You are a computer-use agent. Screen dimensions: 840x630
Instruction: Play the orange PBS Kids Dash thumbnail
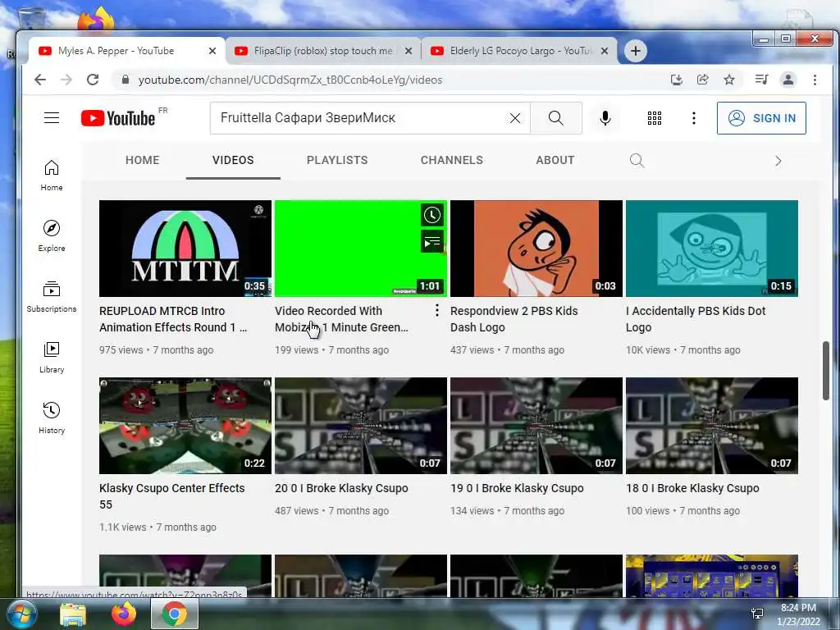point(536,248)
